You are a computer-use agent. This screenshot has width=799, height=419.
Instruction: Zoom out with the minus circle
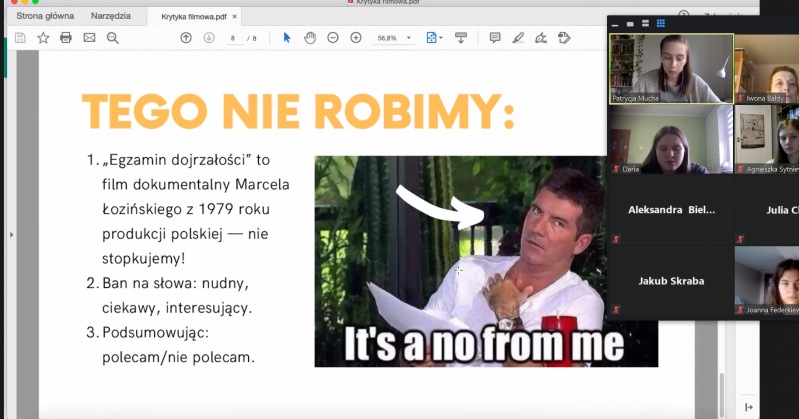coord(333,38)
